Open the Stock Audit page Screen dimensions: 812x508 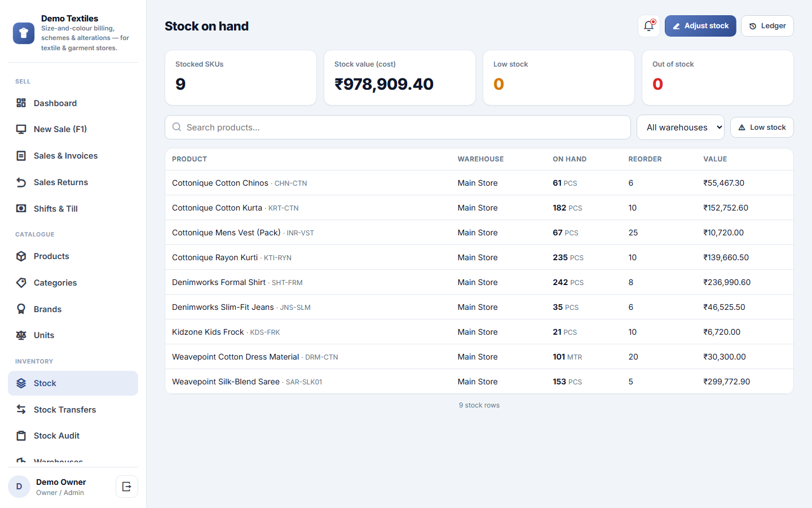click(x=73, y=436)
